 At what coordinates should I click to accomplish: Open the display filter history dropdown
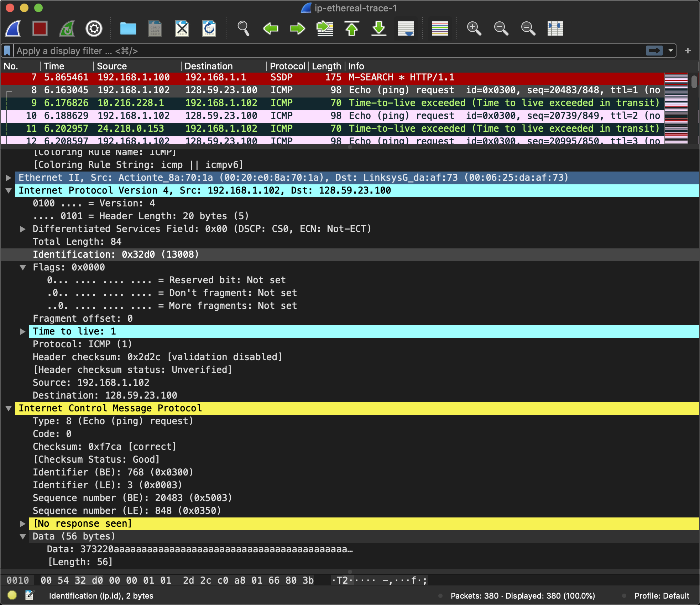tap(671, 51)
